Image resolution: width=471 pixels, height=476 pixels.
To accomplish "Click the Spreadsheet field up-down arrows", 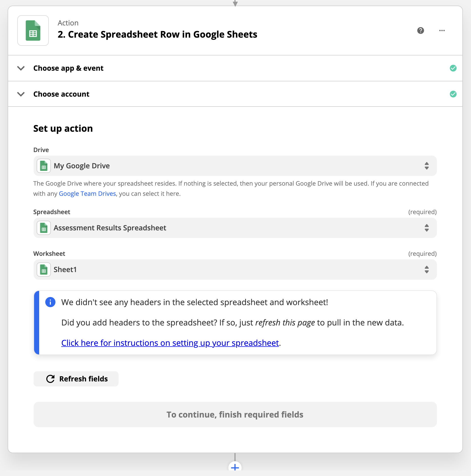I will [427, 228].
